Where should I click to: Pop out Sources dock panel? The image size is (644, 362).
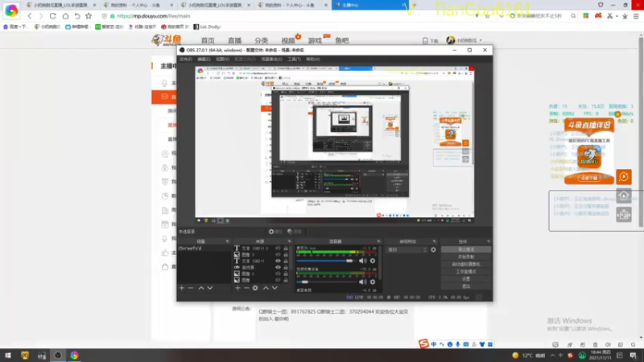[289, 241]
